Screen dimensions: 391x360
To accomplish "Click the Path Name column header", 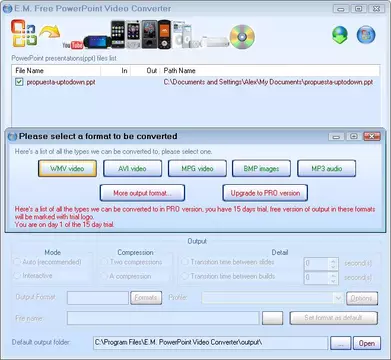I will tap(270, 70).
